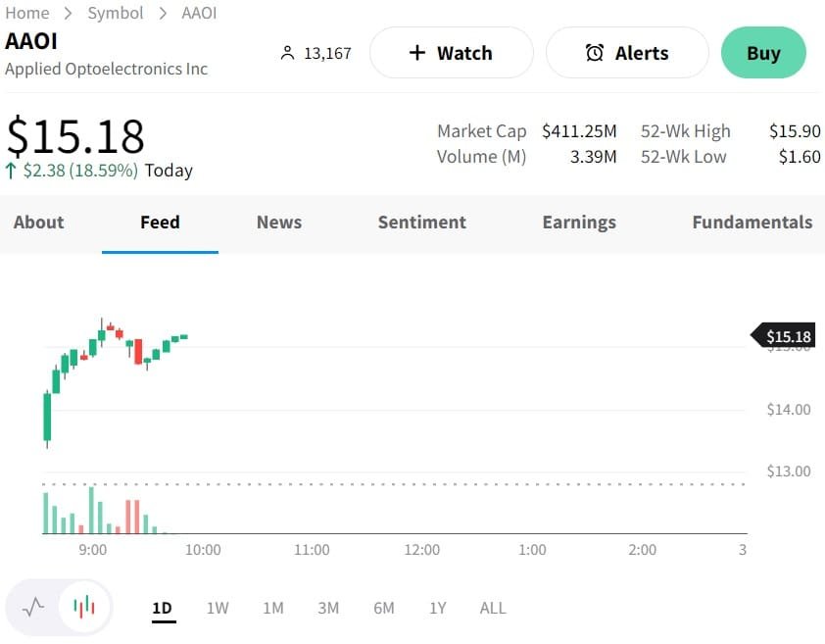Click the first breadcrumb chevron separator

coord(69,13)
